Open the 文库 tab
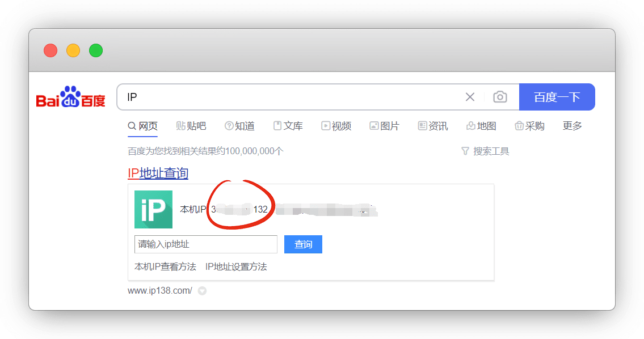 click(x=288, y=126)
